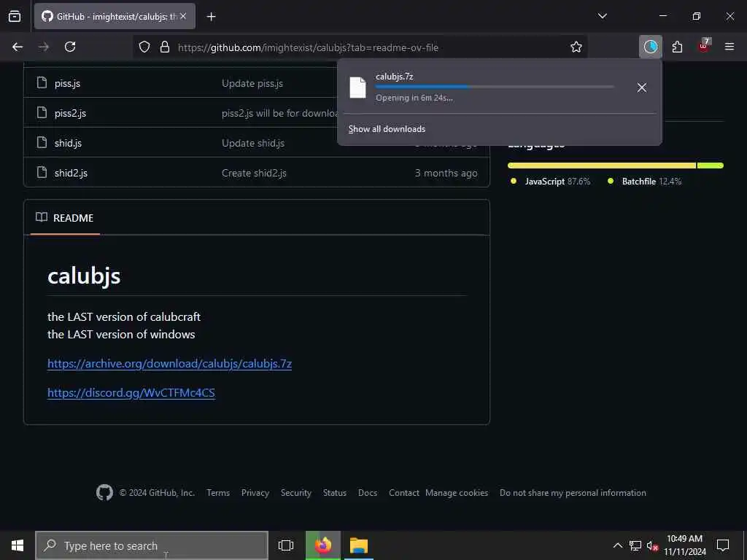This screenshot has height=560, width=747.
Task: Cancel the calubjs.7z download
Action: click(x=642, y=87)
